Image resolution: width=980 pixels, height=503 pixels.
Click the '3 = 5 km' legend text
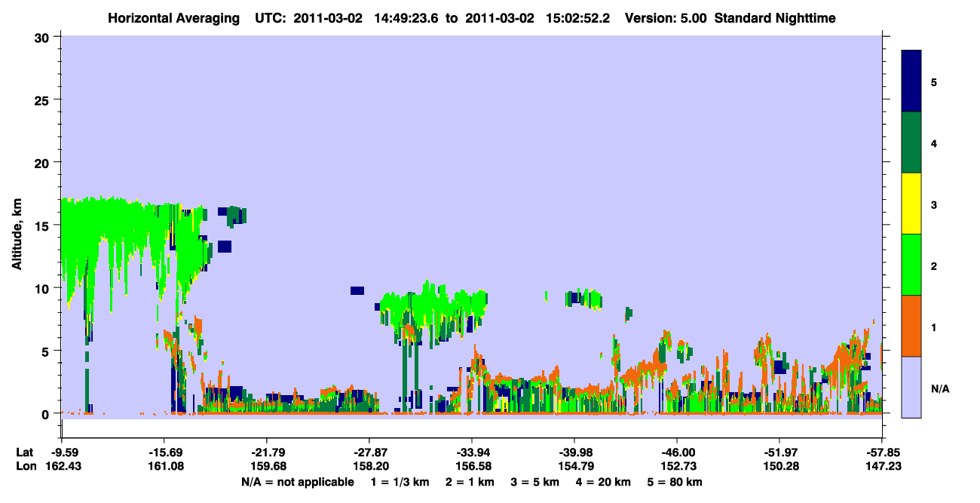click(534, 482)
